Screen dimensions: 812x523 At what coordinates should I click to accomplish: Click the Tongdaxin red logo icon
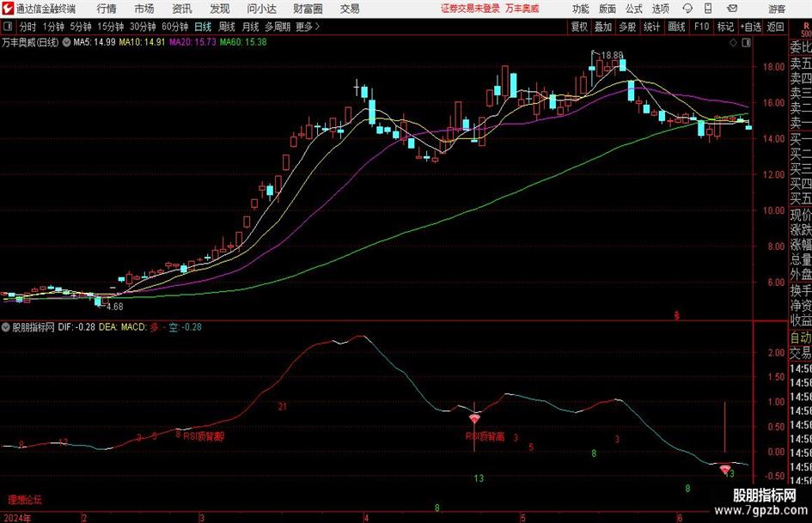pos(8,9)
